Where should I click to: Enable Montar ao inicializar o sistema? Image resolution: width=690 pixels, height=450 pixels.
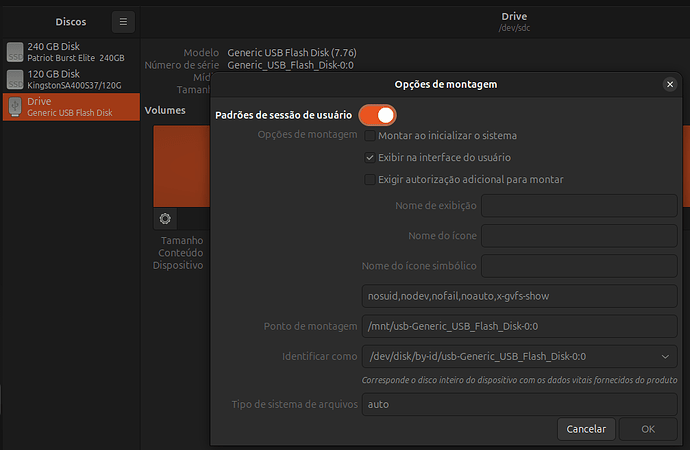(x=370, y=135)
